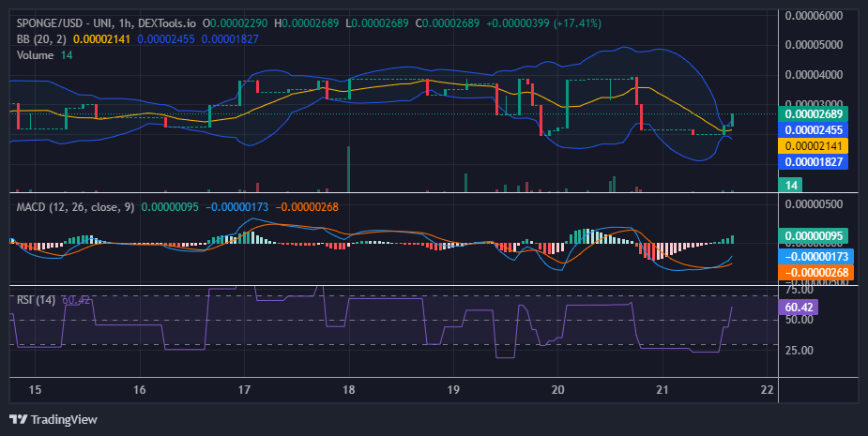
Task: Click the +17.41% change value
Action: tap(577, 23)
